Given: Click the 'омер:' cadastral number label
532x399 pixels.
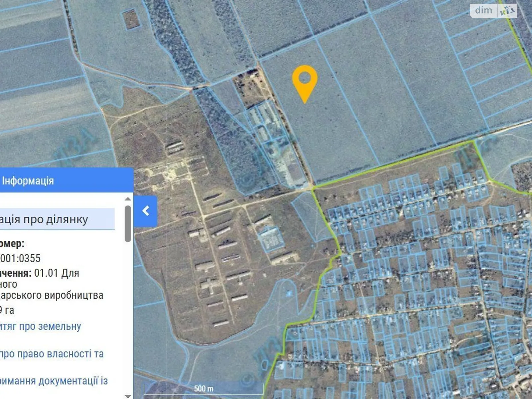Looking at the screenshot, I should pos(12,243).
